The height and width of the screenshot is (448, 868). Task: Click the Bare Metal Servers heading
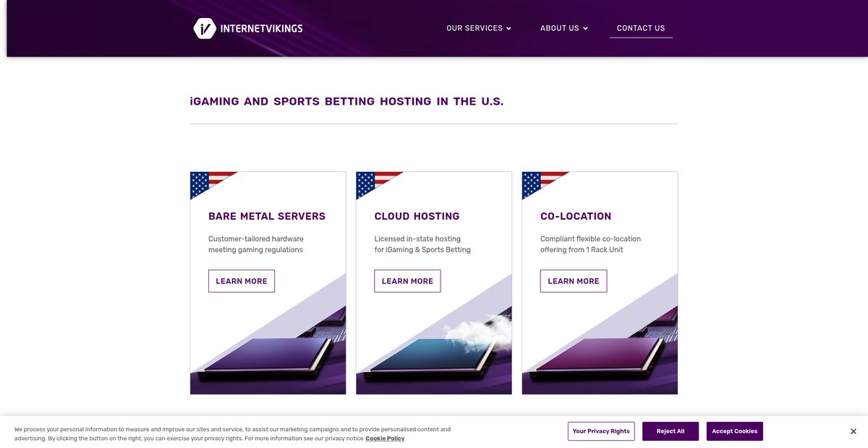point(267,216)
